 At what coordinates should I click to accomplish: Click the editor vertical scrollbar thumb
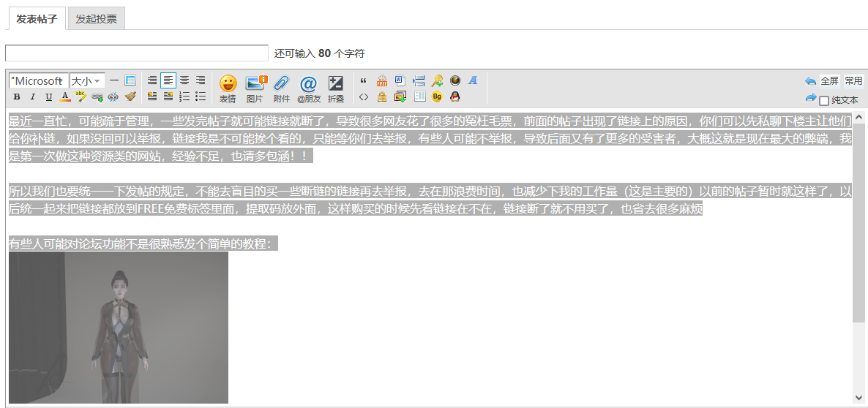tap(858, 223)
